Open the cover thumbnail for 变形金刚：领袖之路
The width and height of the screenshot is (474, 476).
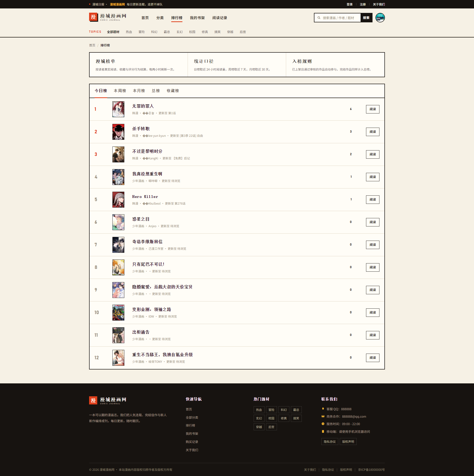pyautogui.click(x=118, y=313)
